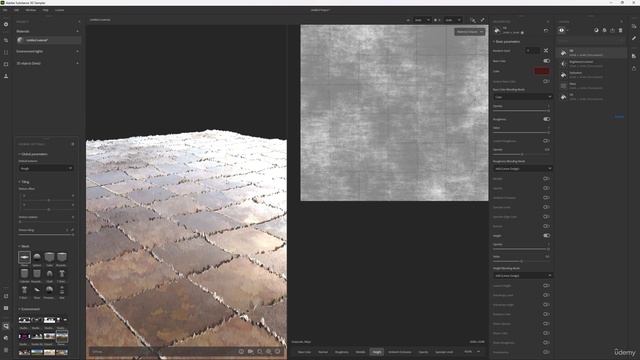Viewport: 640px width, 360px height.
Task: Click the camera icon in 3D viewport toolbar
Action: click(x=250, y=351)
